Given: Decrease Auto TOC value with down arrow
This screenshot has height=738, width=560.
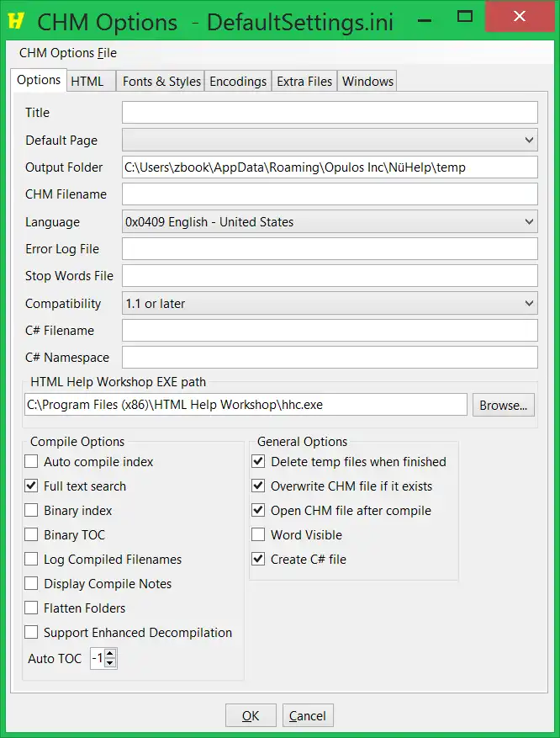Looking at the screenshot, I should pos(110,663).
